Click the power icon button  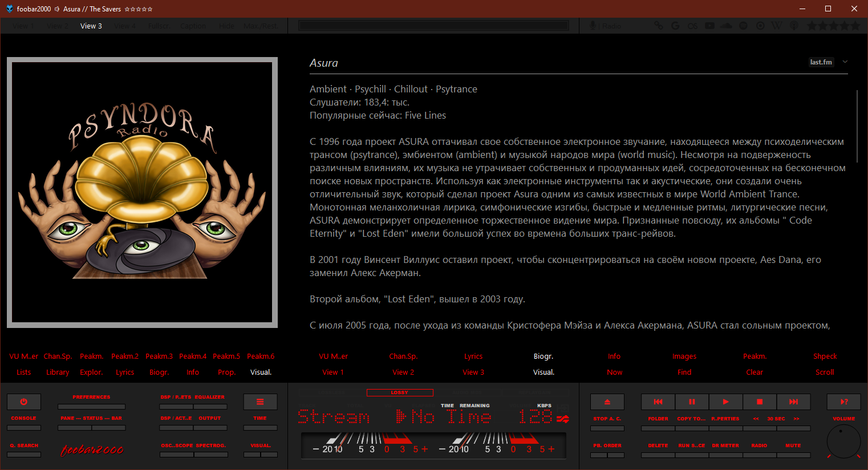click(24, 402)
